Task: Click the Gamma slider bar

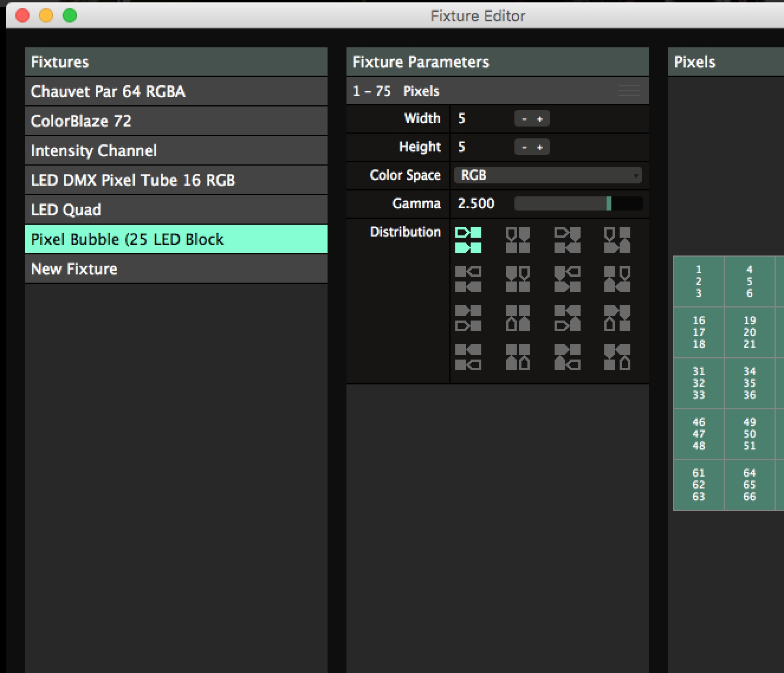Action: 578,203
